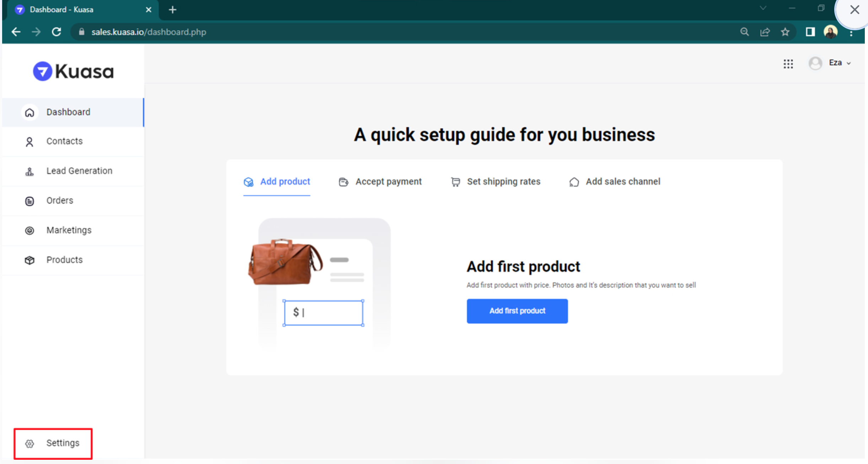Open Lead Generation in the sidebar
868x464 pixels.
(73, 171)
